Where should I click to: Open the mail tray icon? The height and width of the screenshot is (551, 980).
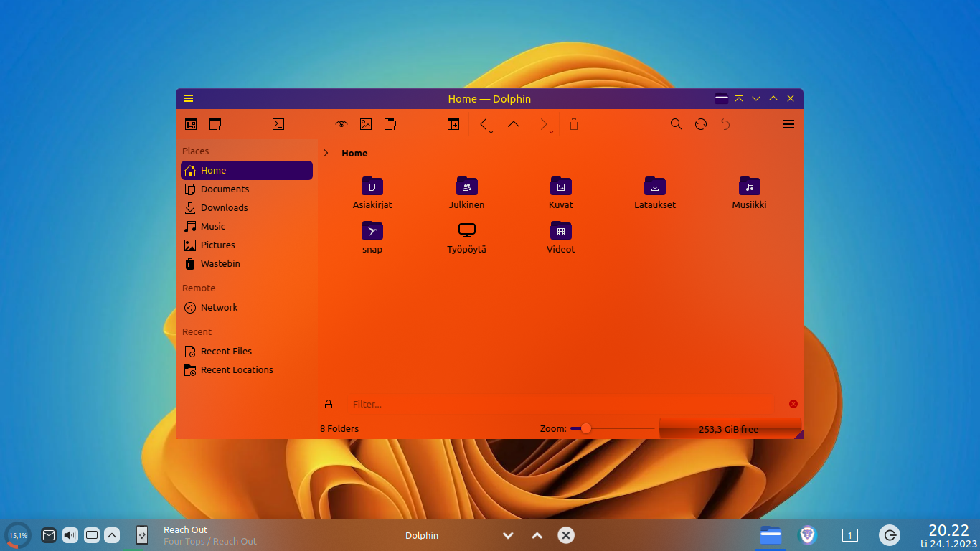tap(49, 535)
